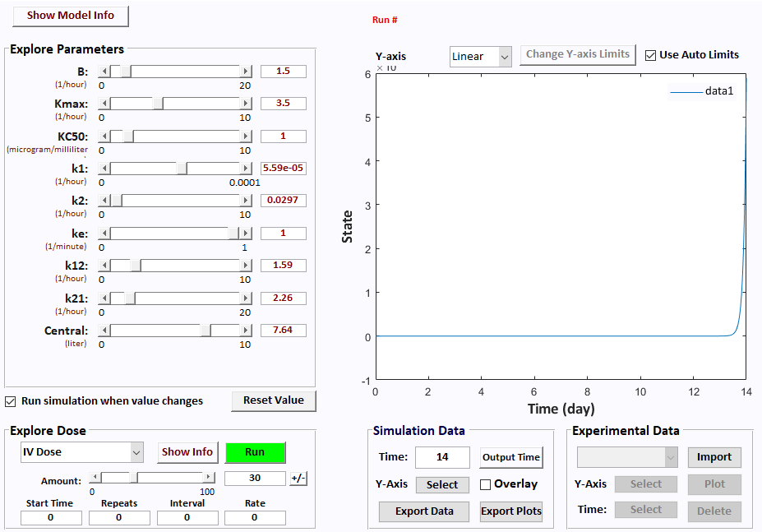Import experimental data
The width and height of the screenshot is (762, 532).
tap(714, 456)
